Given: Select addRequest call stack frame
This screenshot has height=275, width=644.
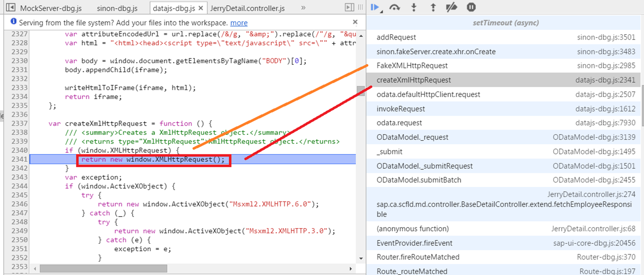Looking at the screenshot, I should [503, 37].
